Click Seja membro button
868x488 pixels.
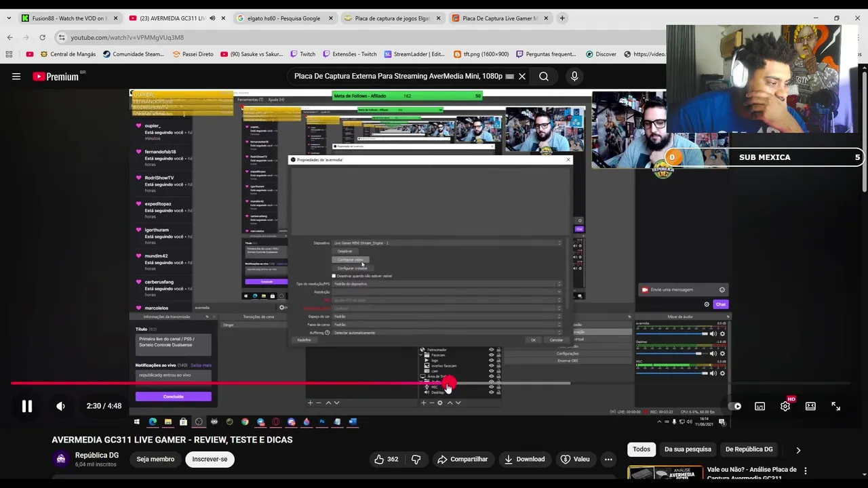point(155,460)
